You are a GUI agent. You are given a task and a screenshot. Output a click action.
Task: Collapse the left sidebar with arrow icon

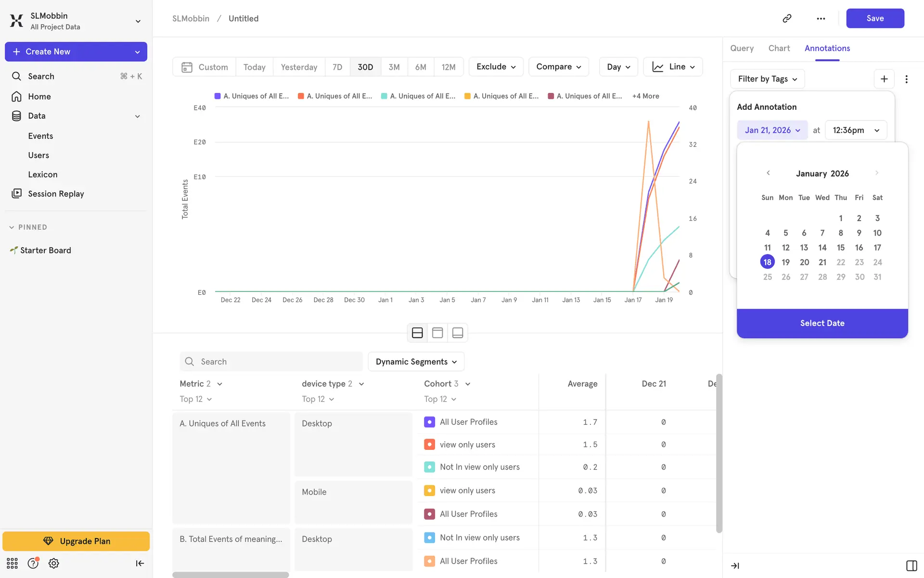(x=140, y=563)
